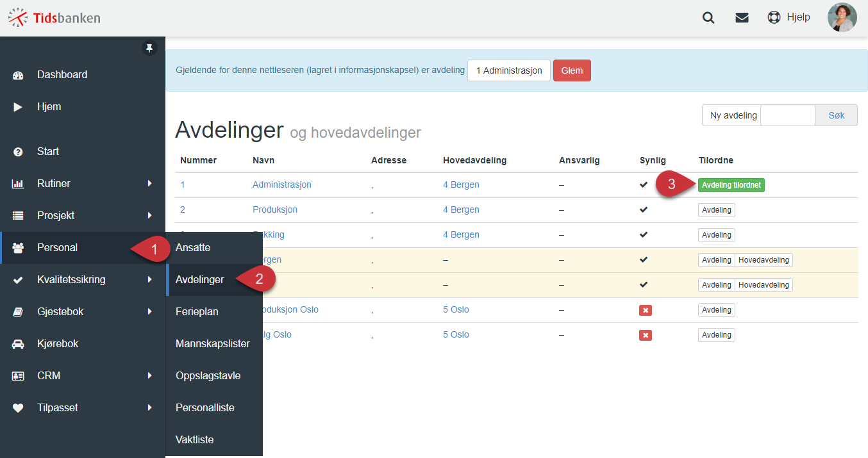Click the CRM contact card icon
This screenshot has width=868, height=458.
click(18, 376)
